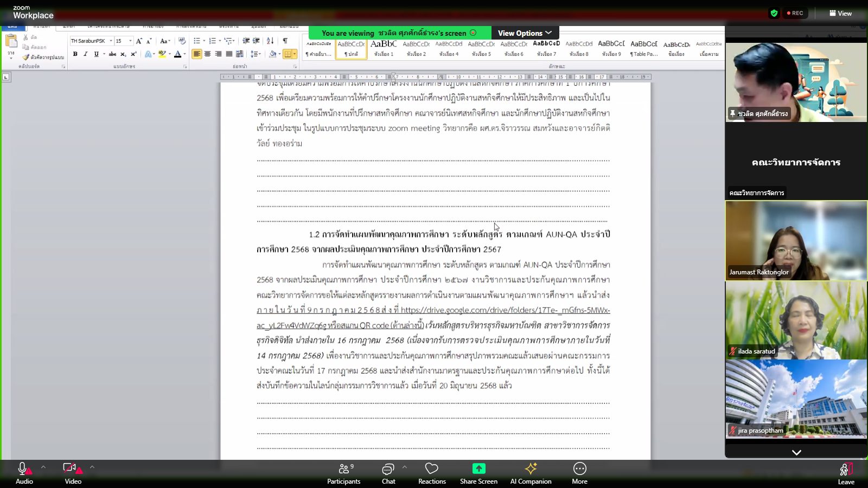Toggle show paragraph marks pilcrow
Image resolution: width=868 pixels, height=488 pixels.
pos(285,41)
